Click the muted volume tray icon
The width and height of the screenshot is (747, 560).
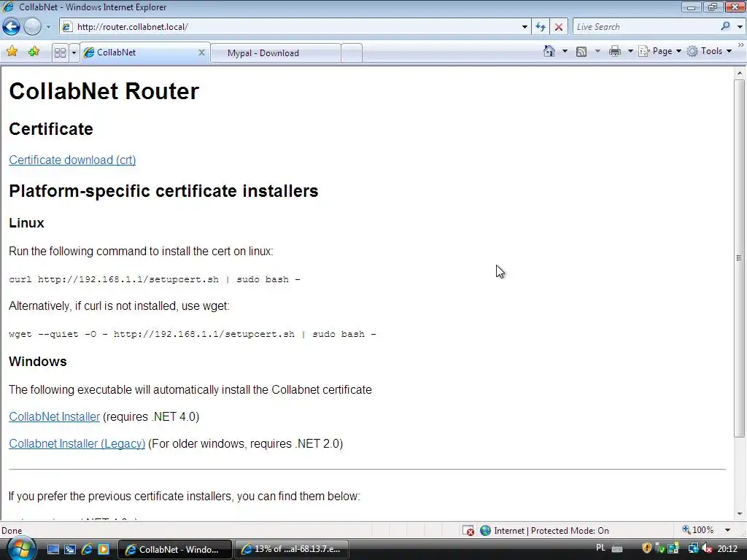pos(707,548)
